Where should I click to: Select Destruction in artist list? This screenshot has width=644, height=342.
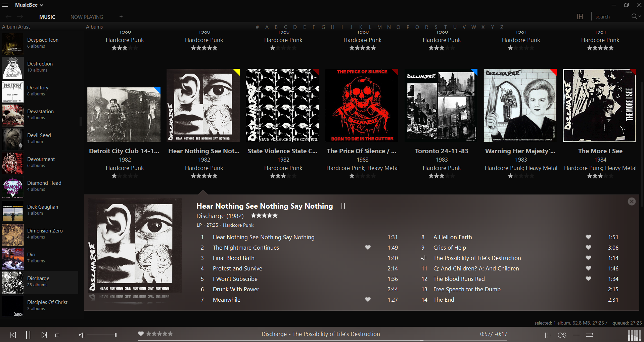point(40,67)
